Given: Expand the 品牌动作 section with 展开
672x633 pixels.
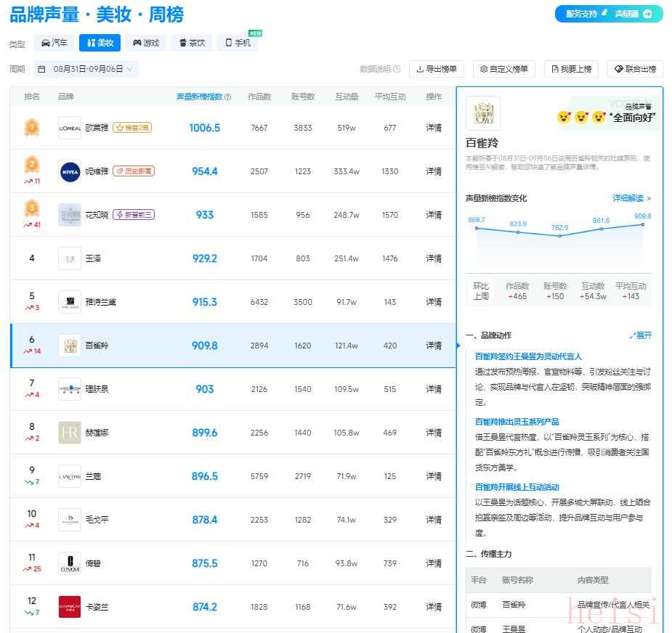Looking at the screenshot, I should (641, 335).
